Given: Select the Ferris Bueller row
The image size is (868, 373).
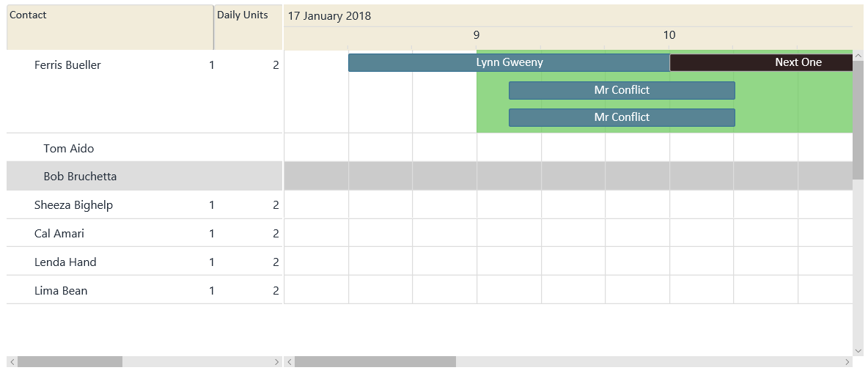Looking at the screenshot, I should (x=144, y=92).
